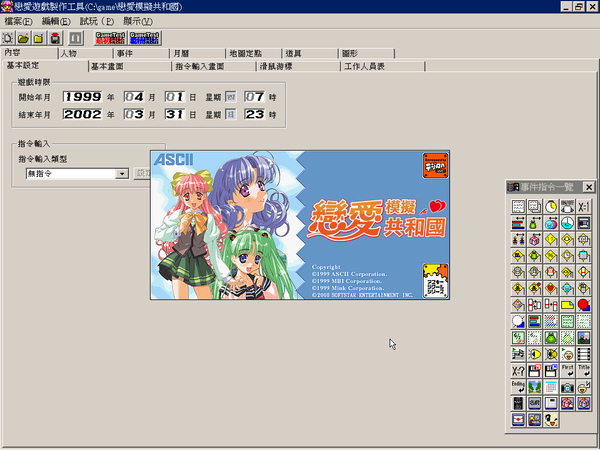Close the 事件指令一覽 palette
The image size is (600, 450).
[589, 187]
